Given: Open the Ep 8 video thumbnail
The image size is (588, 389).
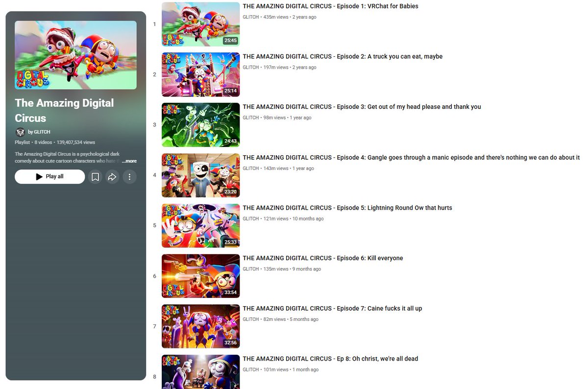Looking at the screenshot, I should click(x=201, y=372).
